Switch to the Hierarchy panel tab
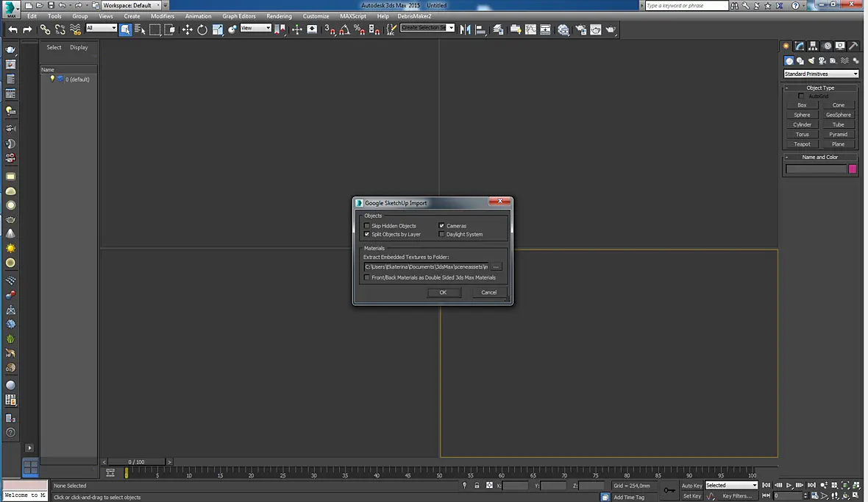The width and height of the screenshot is (868, 502). pyautogui.click(x=813, y=46)
